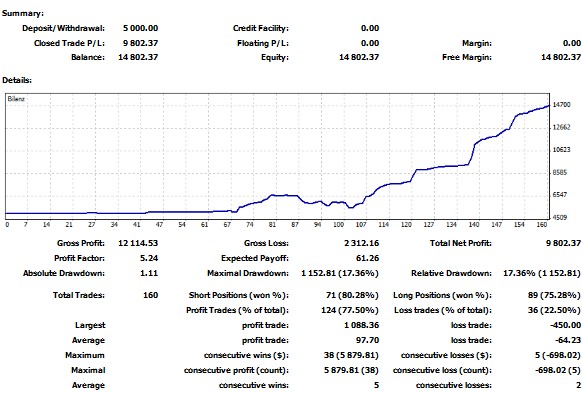Viewport: 582px width, 393px height.
Task: Click the Details heading
Action: 17,80
